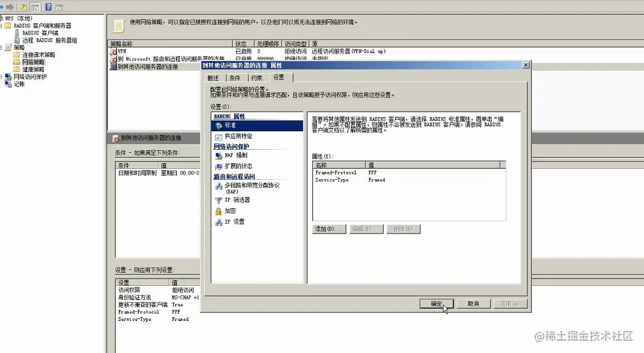Click the 添加(D)... button
The width and height of the screenshot is (644, 353).
[329, 229]
